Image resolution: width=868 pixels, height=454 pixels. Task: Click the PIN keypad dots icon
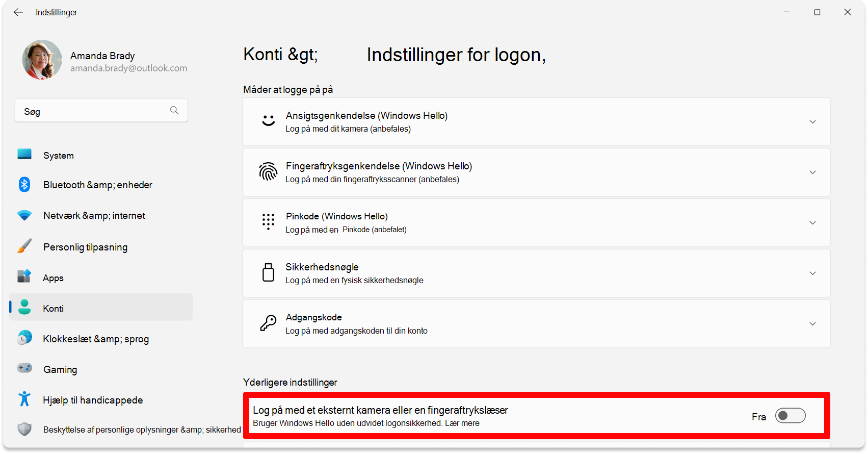(268, 222)
